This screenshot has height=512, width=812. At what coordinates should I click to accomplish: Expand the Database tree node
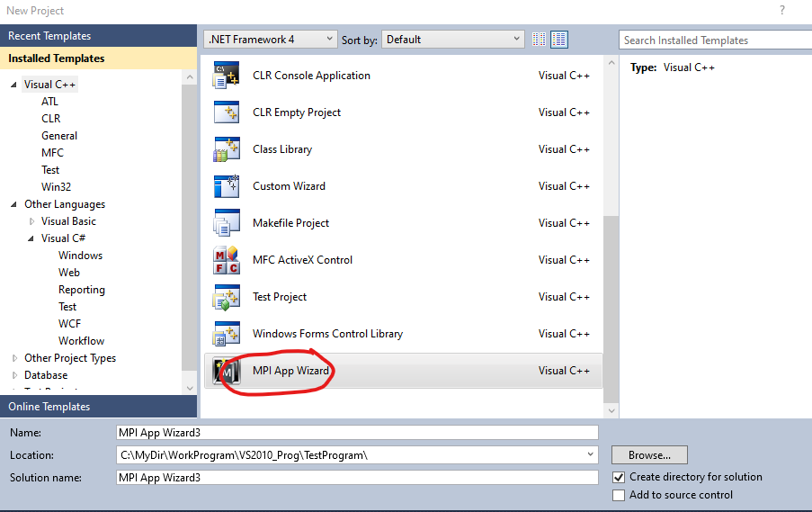point(14,375)
